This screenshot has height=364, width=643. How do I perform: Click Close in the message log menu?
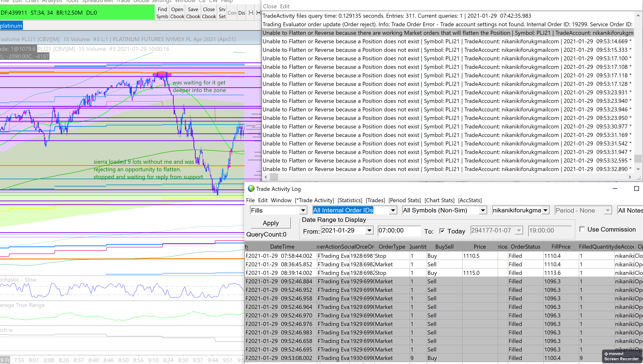(269, 6)
